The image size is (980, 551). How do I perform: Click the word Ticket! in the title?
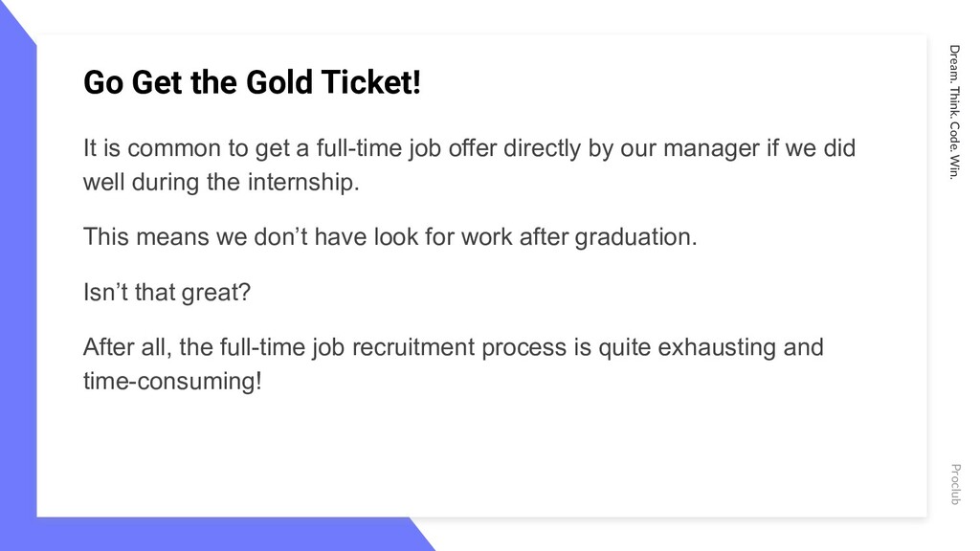click(370, 82)
